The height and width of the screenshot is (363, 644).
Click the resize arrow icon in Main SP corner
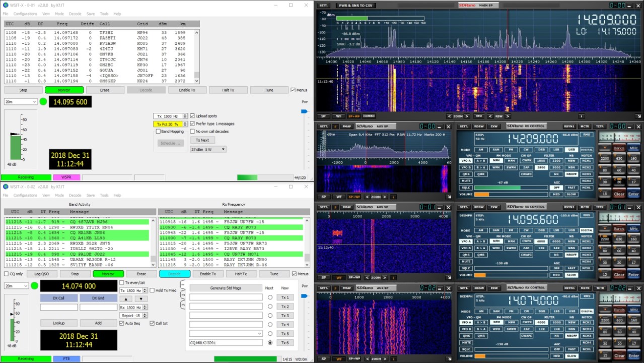639,116
